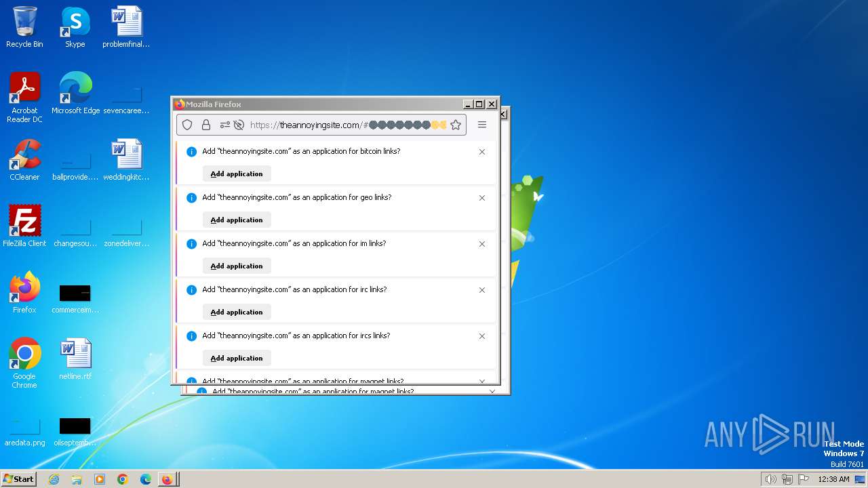
Task: Click the Show desktop button
Action: tap(861, 479)
